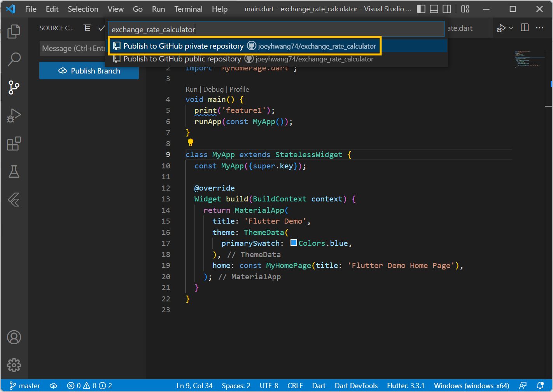Image resolution: width=553 pixels, height=392 pixels.
Task: Open the notifications bell icon
Action: click(540, 385)
